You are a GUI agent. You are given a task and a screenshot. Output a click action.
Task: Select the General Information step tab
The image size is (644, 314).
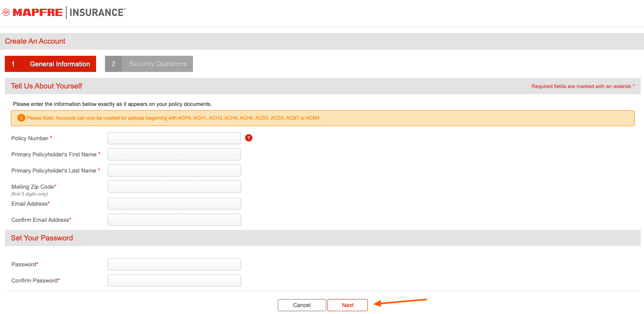[x=50, y=64]
